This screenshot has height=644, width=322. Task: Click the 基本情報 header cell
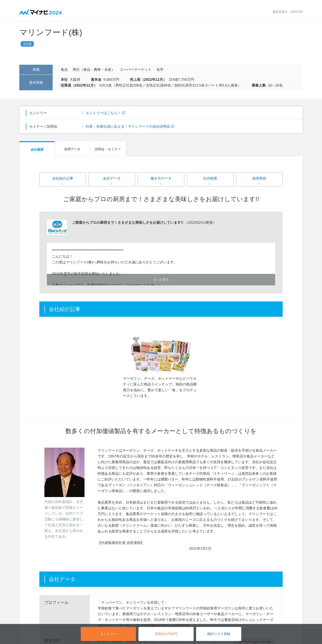36,83
